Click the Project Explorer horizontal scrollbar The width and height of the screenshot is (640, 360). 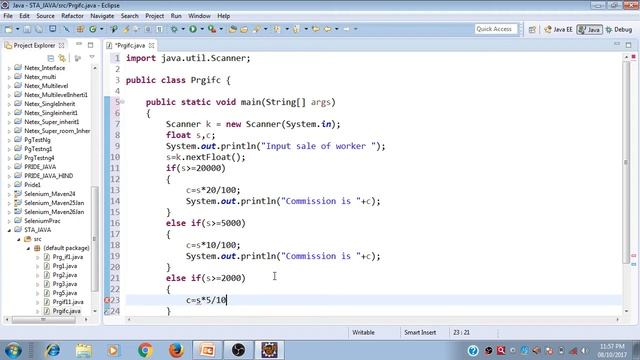click(43, 320)
